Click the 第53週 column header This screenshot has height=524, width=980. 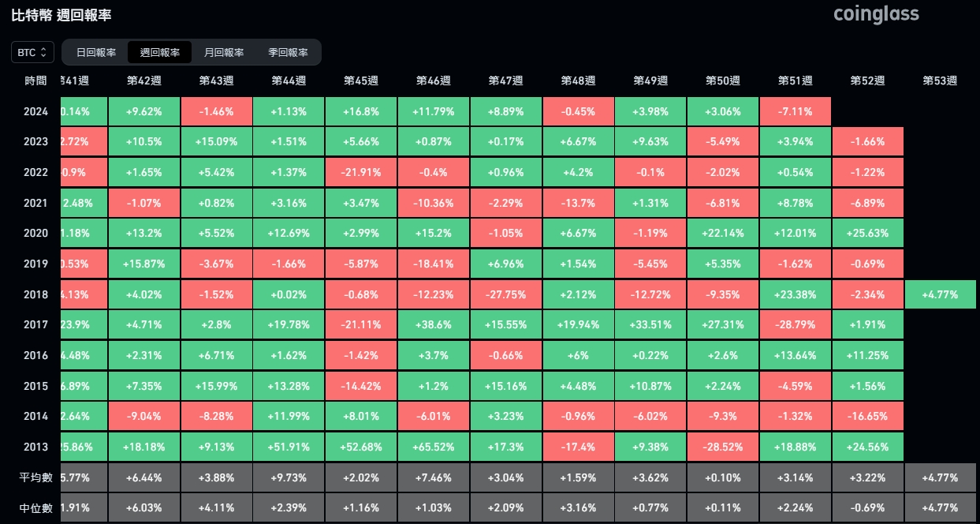point(940,80)
